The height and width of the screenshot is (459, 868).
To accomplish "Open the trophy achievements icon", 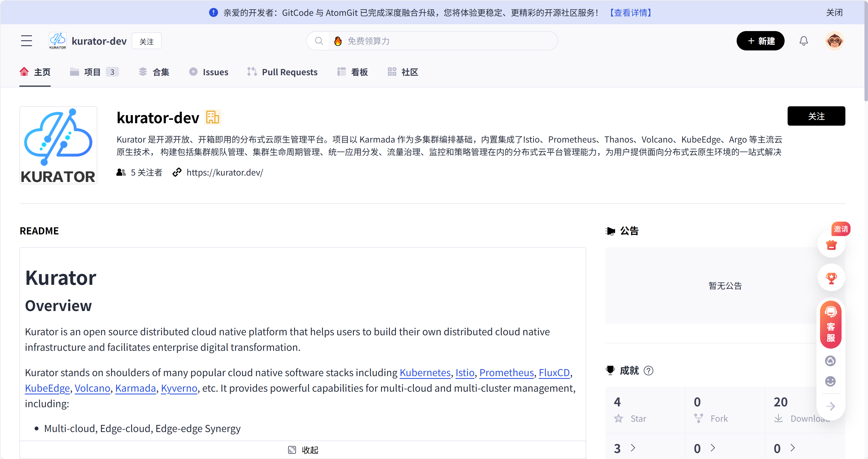I will pos(831,278).
